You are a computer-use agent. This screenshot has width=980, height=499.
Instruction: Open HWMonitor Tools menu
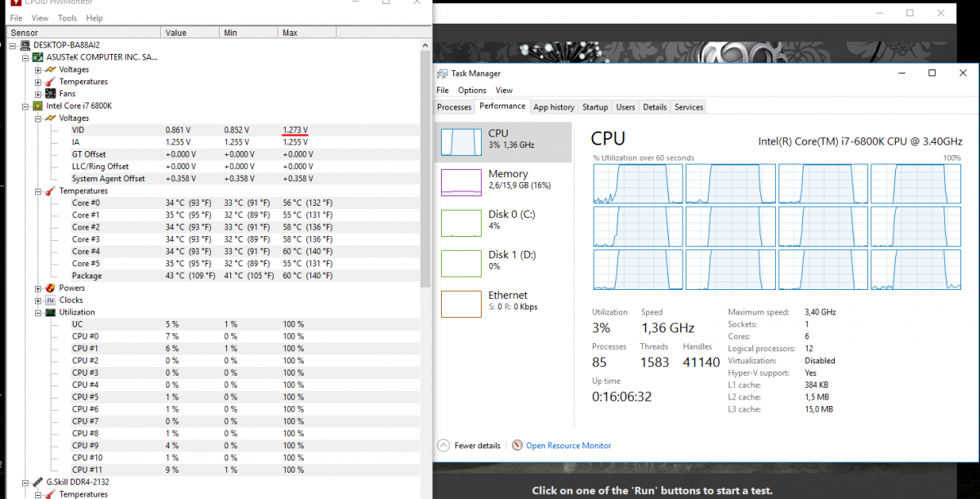click(x=68, y=18)
